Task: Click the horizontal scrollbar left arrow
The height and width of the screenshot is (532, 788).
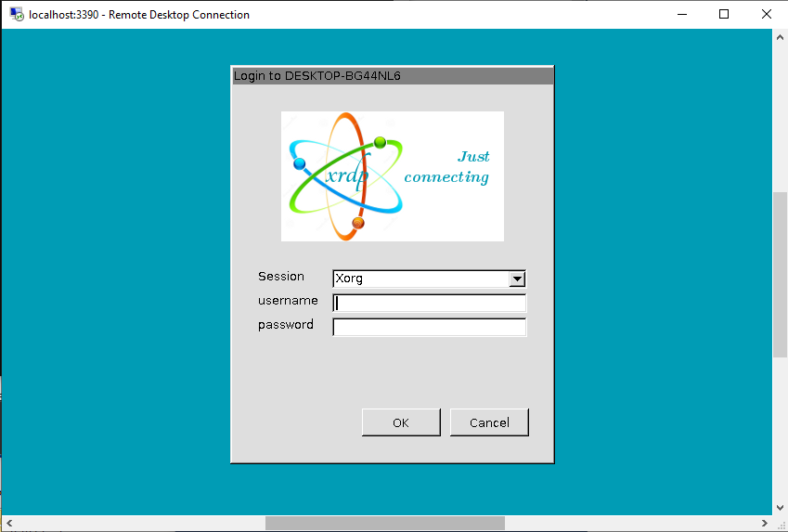Action: tap(9, 523)
